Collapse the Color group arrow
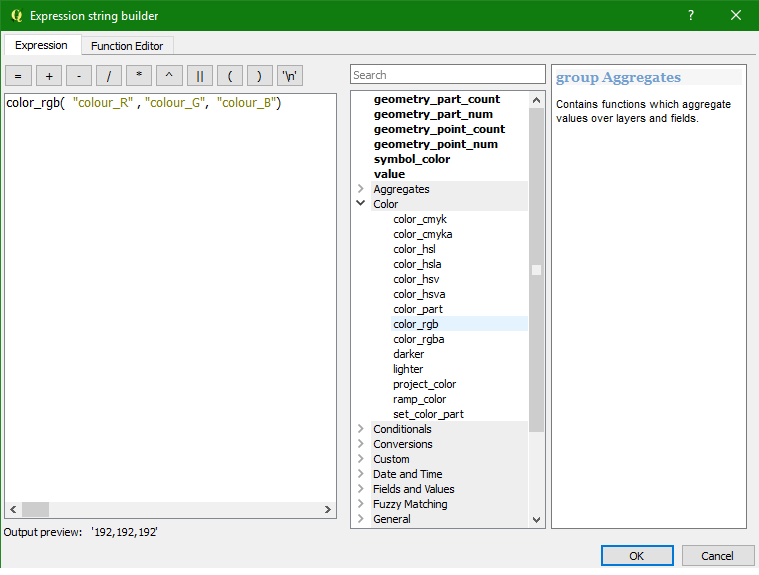The height and width of the screenshot is (575, 759). click(x=361, y=203)
